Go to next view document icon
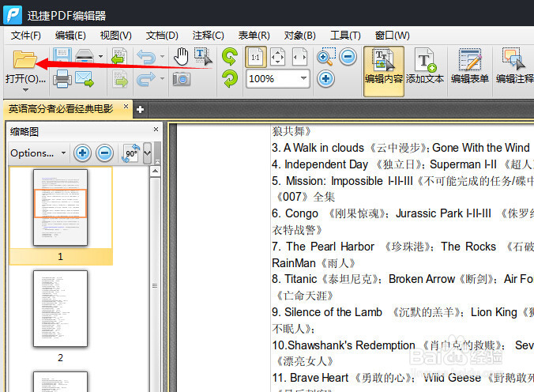The image size is (534, 392). (120, 79)
